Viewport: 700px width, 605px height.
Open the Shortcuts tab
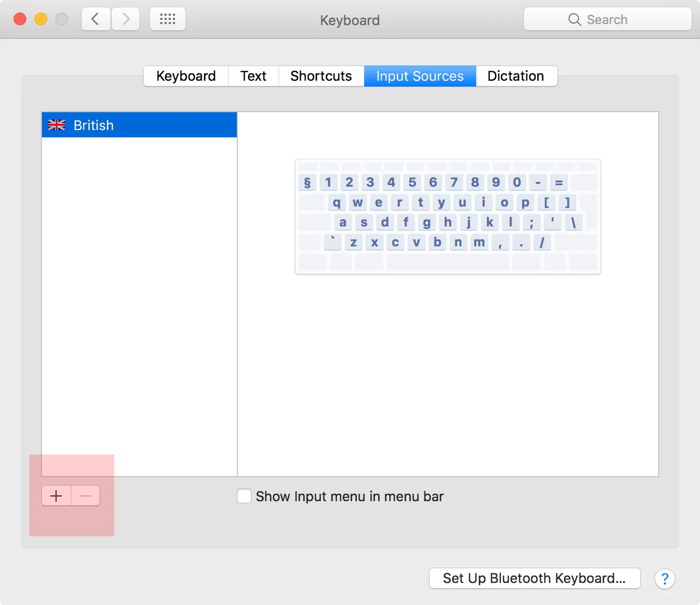(321, 76)
